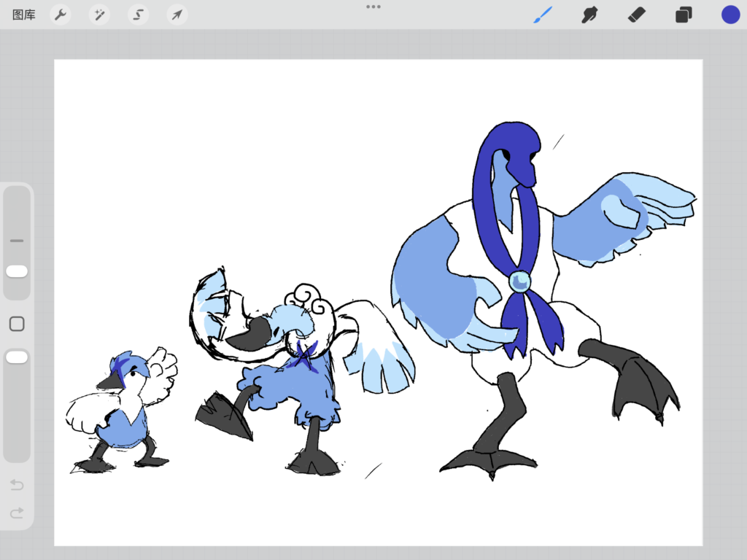Select the Transform arrow tool

(x=177, y=14)
